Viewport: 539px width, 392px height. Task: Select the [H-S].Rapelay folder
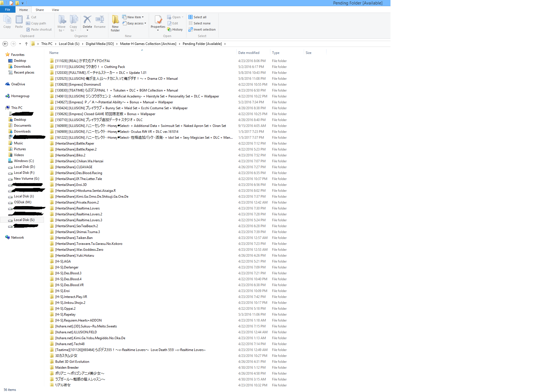coord(65,314)
